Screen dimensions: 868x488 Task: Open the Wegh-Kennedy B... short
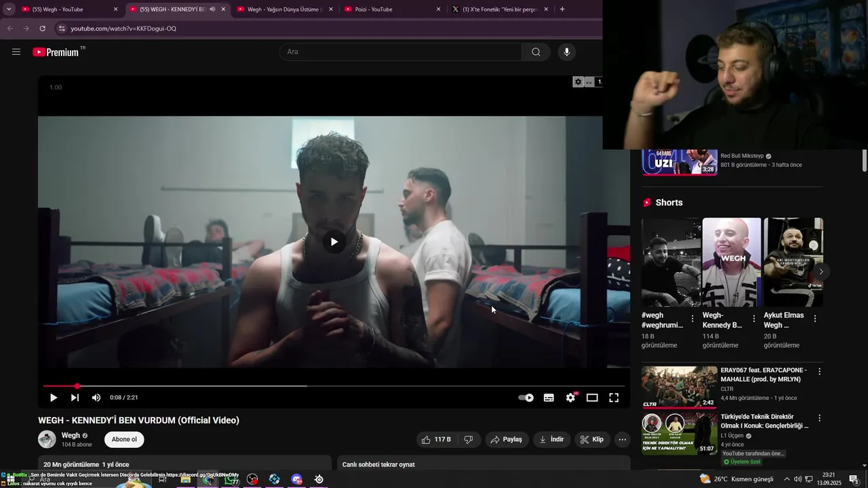pos(732,262)
